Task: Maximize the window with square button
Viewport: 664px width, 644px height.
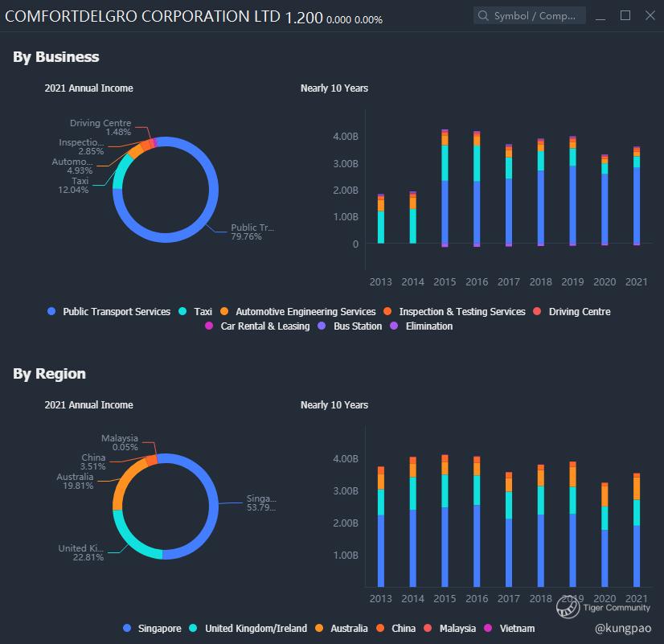Action: [625, 15]
